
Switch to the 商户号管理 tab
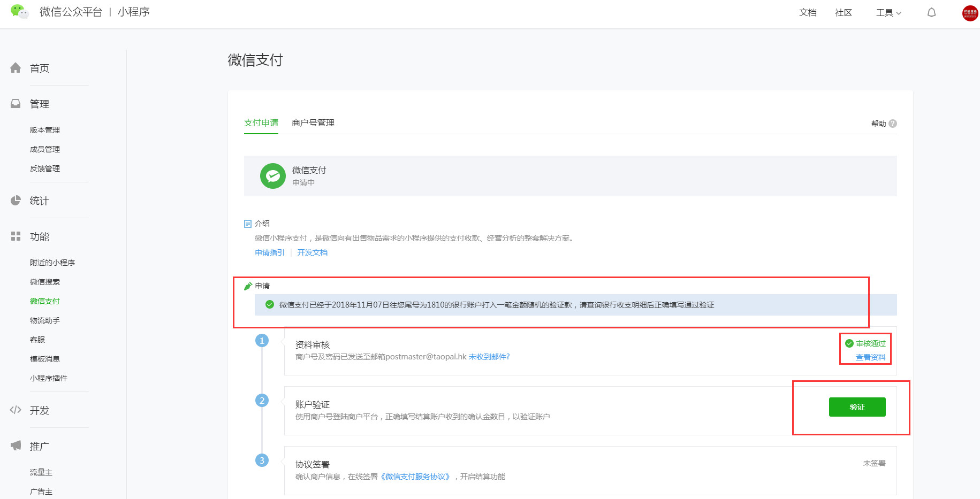(313, 123)
